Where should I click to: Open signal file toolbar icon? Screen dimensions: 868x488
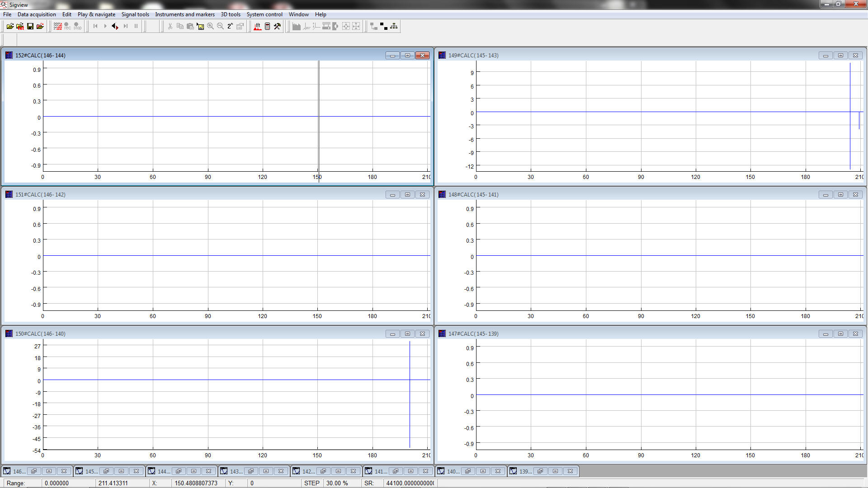point(10,26)
